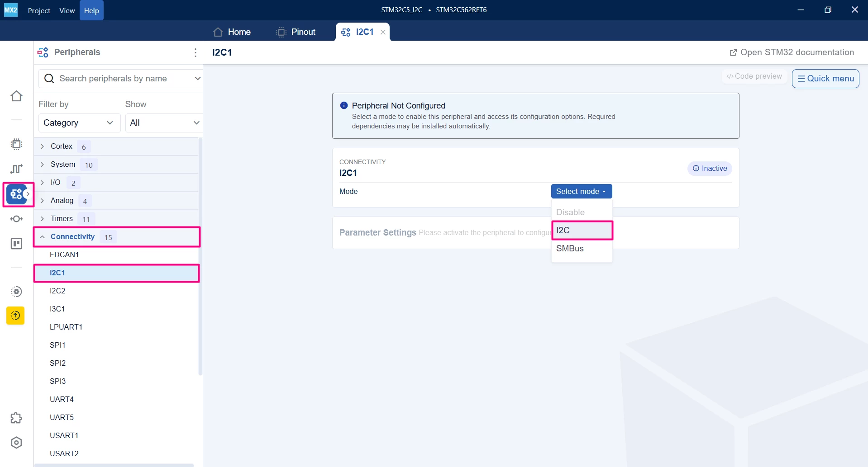
Task: Click the info icon in Not Configured notice
Action: click(344, 105)
